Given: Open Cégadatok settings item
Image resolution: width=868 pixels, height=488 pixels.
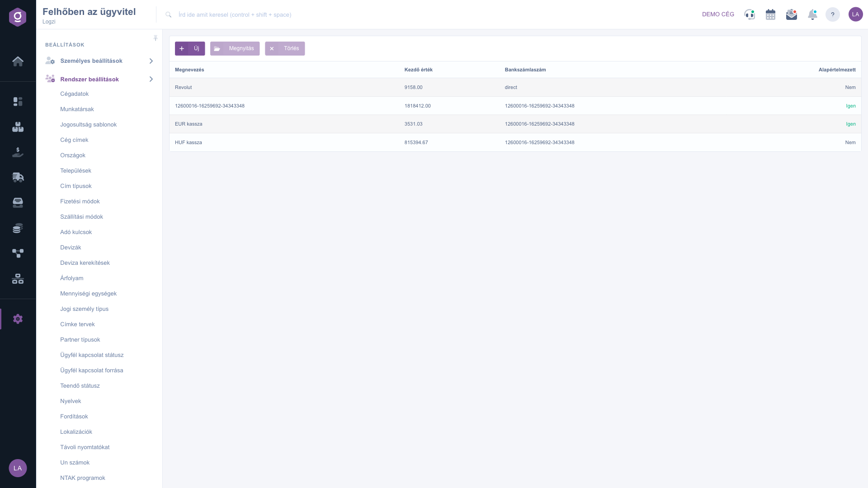Looking at the screenshot, I should point(74,94).
